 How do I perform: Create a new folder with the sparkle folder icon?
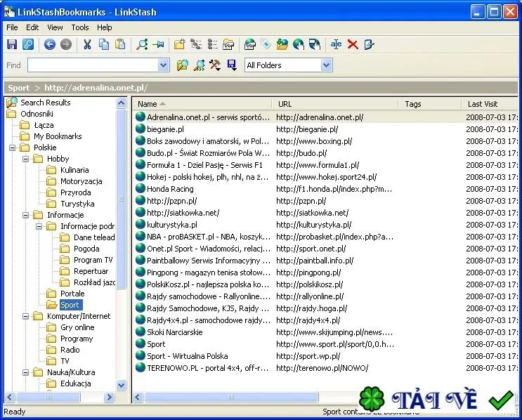180,44
